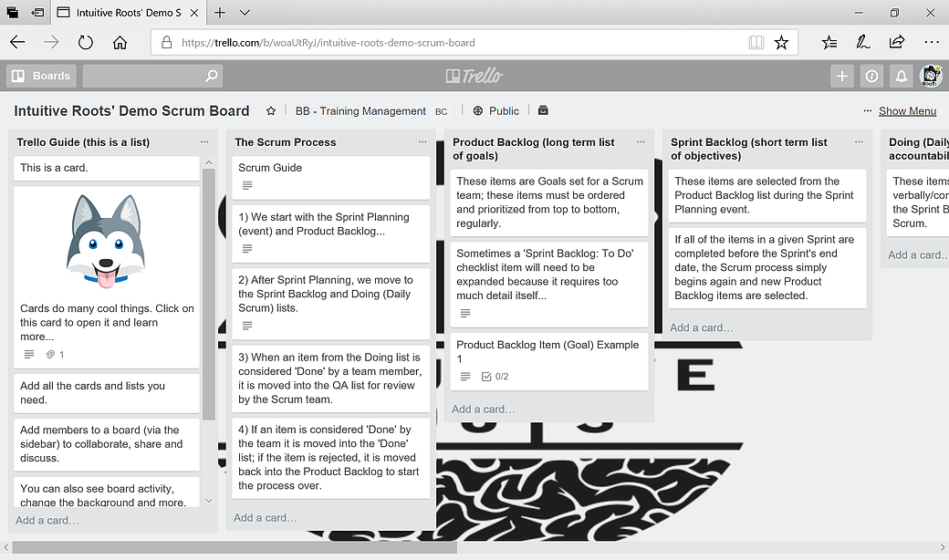Click the Share icon in browser toolbar
The image size is (949, 560).
pos(897,42)
